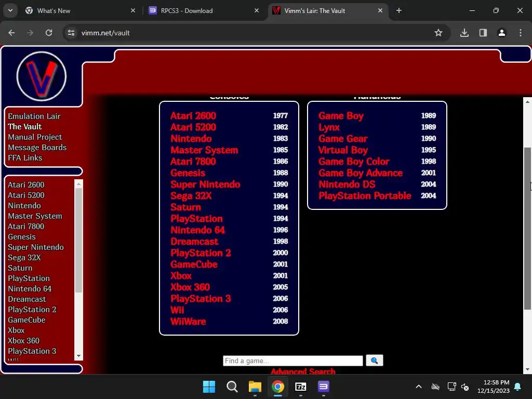Screen dimensions: 532x399
Task: Open File Explorer from taskbar
Action: click(x=255, y=387)
